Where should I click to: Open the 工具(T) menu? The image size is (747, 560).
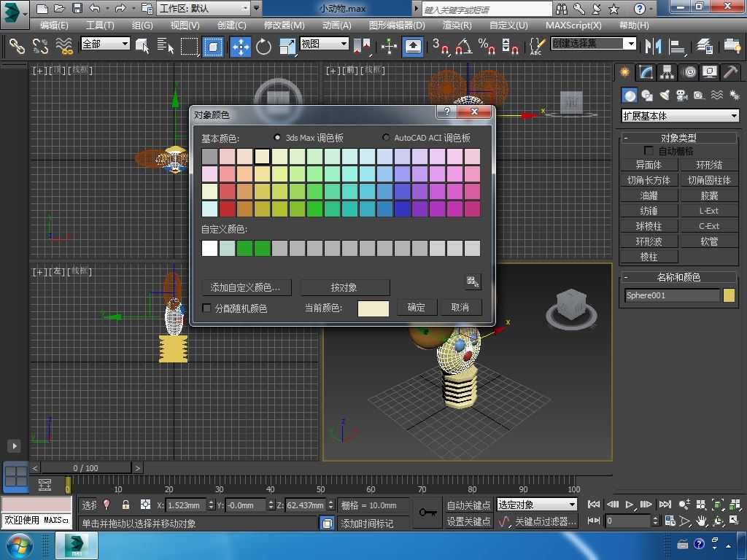(x=100, y=26)
